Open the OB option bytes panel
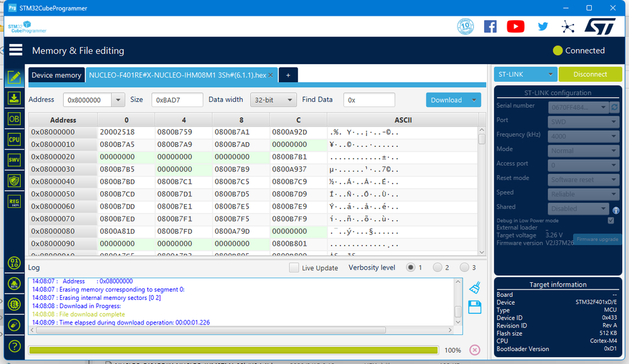The height and width of the screenshot is (364, 629). coord(14,119)
